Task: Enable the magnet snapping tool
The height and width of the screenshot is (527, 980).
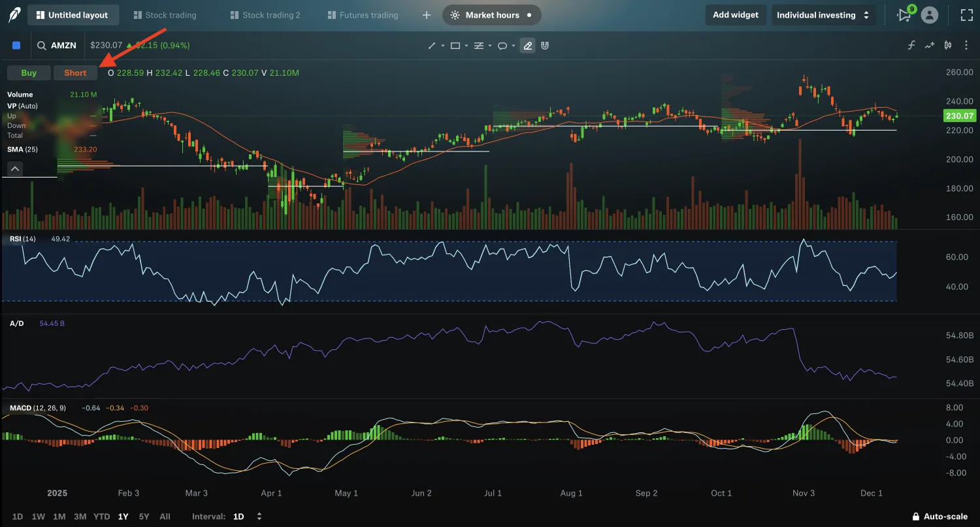Action: click(x=544, y=45)
